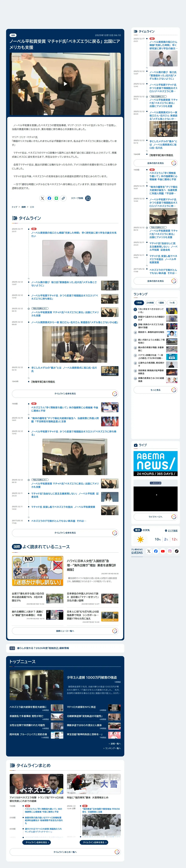
Task: Open the ランキング一覧へ link in top news
Action: pos(112,748)
